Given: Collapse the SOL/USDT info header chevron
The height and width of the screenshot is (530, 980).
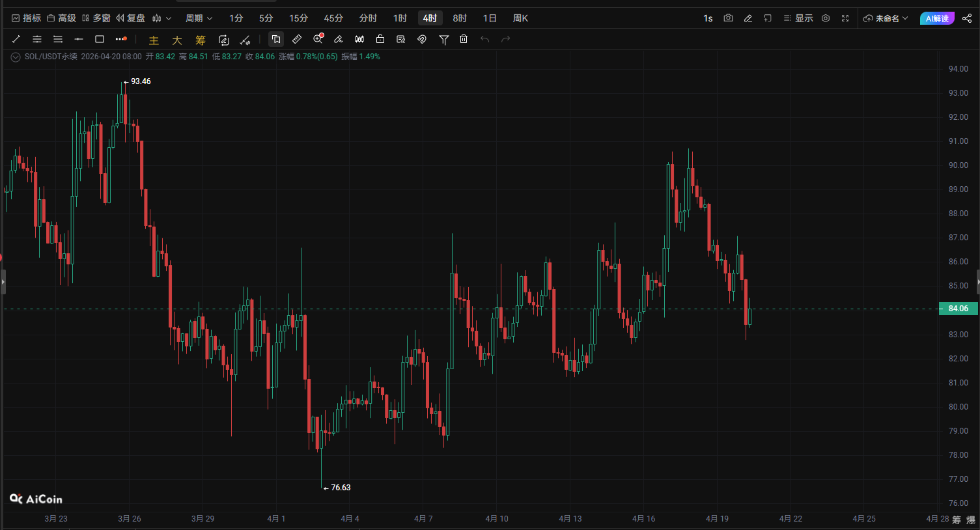Looking at the screenshot, I should tap(16, 57).
